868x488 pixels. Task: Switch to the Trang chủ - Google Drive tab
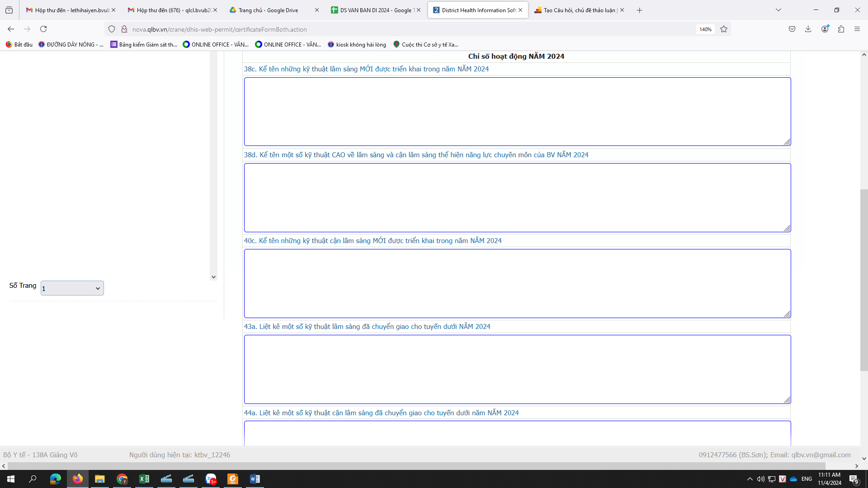[x=268, y=10]
